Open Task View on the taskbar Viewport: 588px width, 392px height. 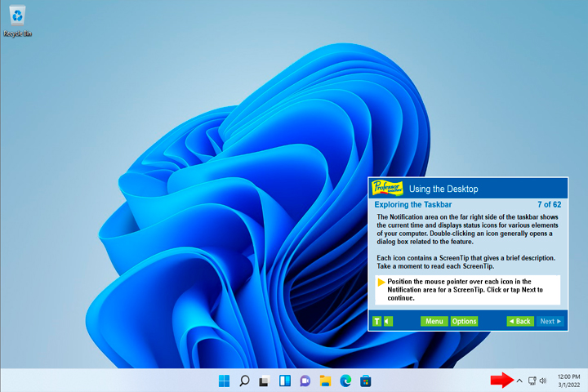265,381
